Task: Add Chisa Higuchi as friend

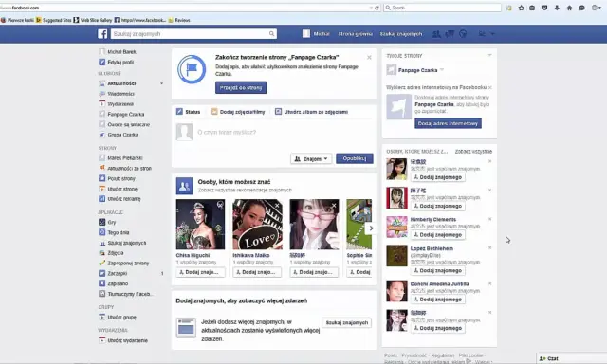Action: click(200, 272)
